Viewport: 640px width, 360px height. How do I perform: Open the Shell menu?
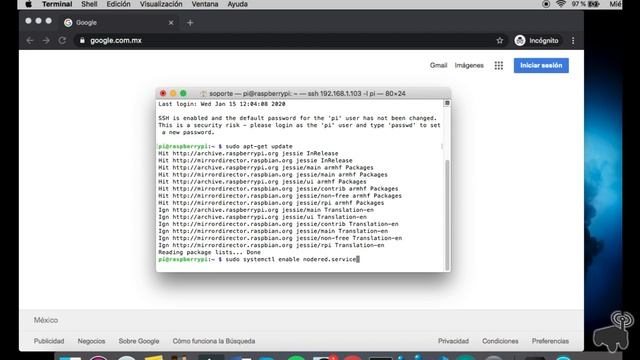click(89, 4)
